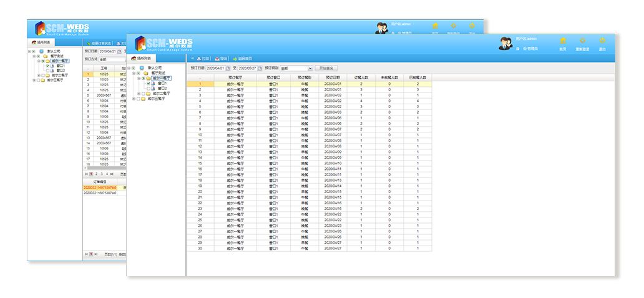
Task: Open the 预订餐别 dropdown showing 全部
Action: (310, 67)
